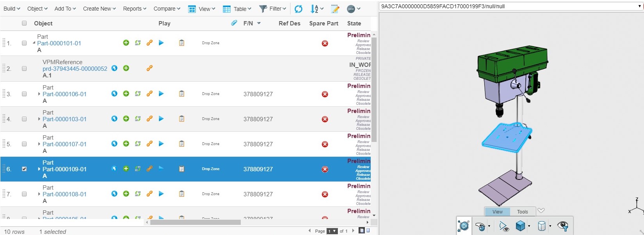Toggle the select-all checkbox in header
644x235 pixels.
tap(24, 23)
